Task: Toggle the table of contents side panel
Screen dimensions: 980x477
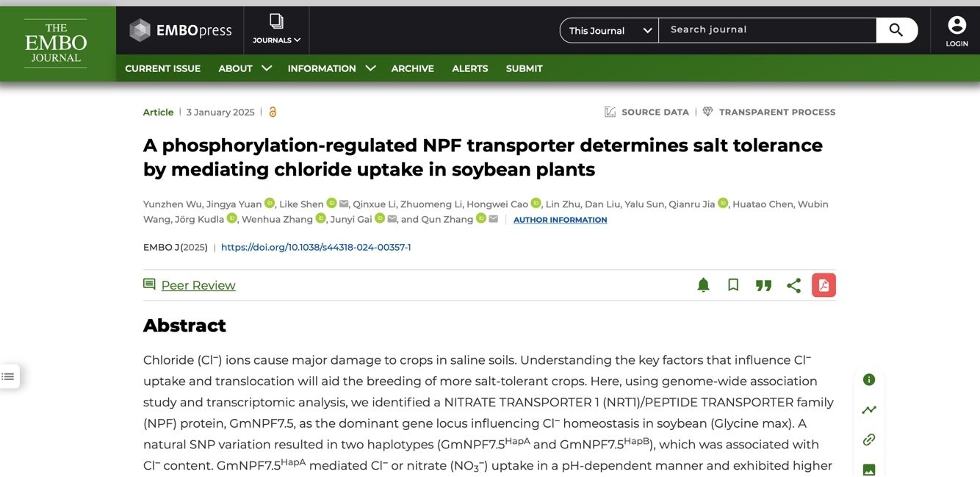Action: click(8, 376)
